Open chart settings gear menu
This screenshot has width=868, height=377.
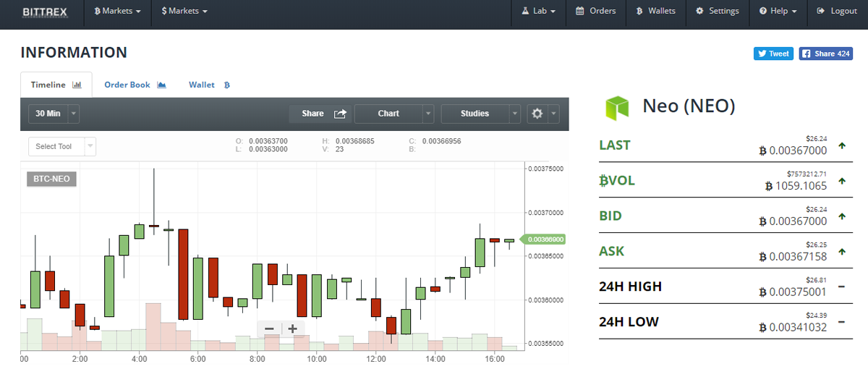(543, 114)
